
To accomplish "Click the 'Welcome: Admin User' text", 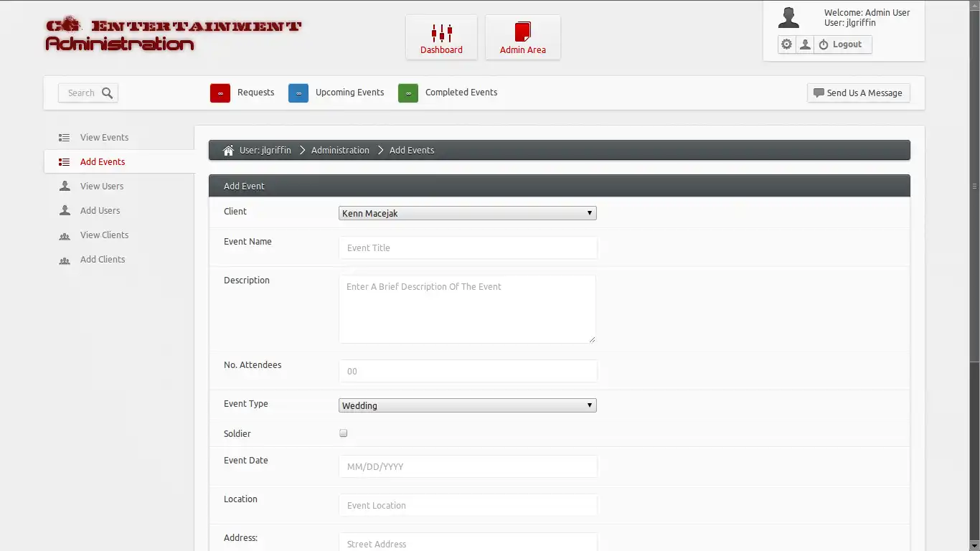I will pyautogui.click(x=867, y=13).
